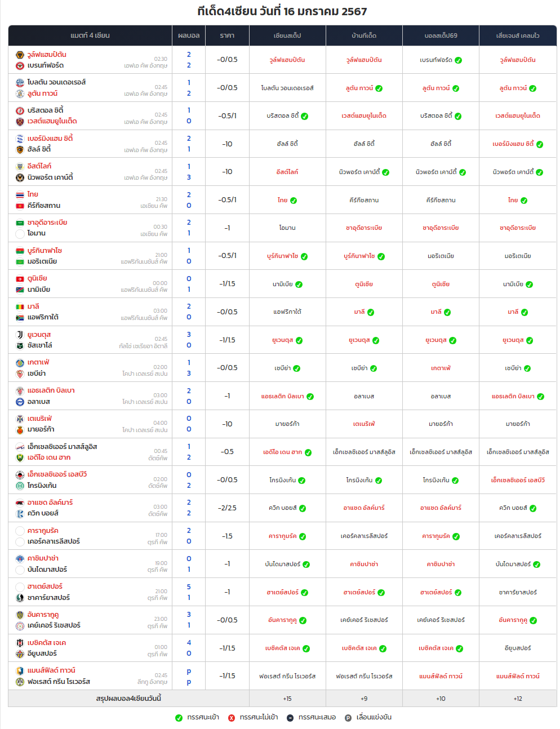Open the 'ยูเวนตุส' team link in the match column
This screenshot has height=729, width=560.
[39, 335]
